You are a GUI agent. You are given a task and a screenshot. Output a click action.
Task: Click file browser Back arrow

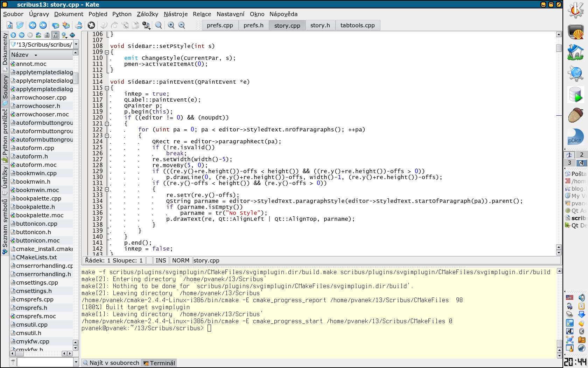[22, 35]
